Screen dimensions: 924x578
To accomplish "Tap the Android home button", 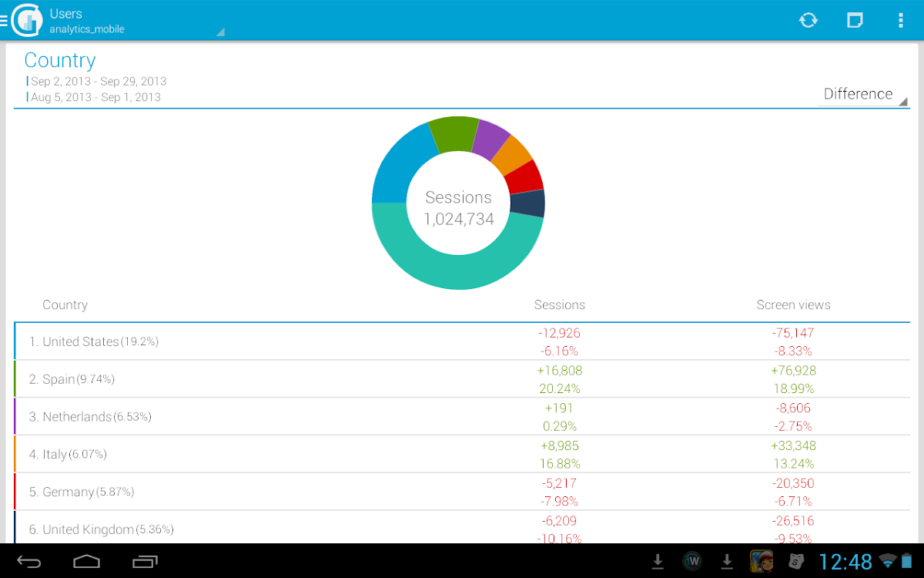I will [86, 561].
